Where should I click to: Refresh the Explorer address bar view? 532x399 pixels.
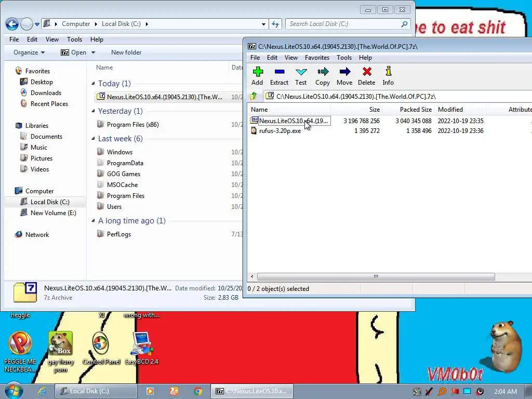275,24
